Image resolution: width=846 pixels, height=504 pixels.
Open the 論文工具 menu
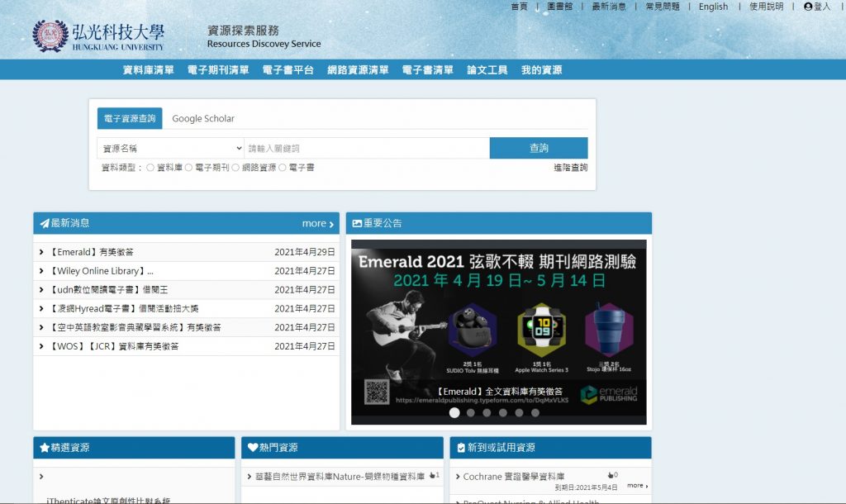487,70
